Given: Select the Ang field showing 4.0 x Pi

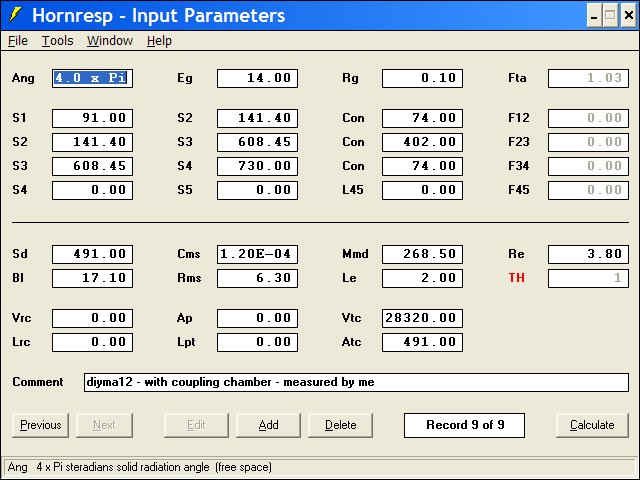Looking at the screenshot, I should [x=92, y=78].
